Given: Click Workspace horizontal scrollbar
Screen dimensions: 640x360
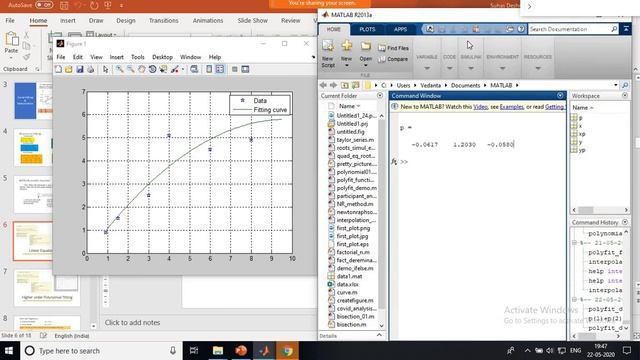Looking at the screenshot, I should (600, 210).
